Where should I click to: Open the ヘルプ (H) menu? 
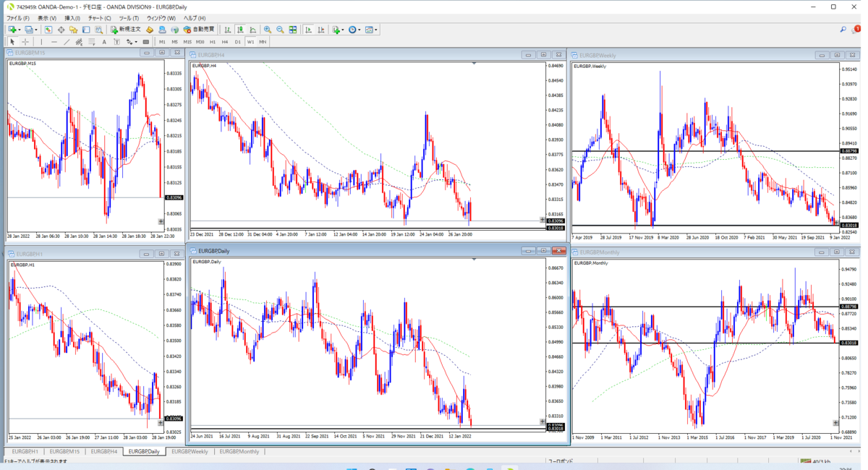click(194, 18)
